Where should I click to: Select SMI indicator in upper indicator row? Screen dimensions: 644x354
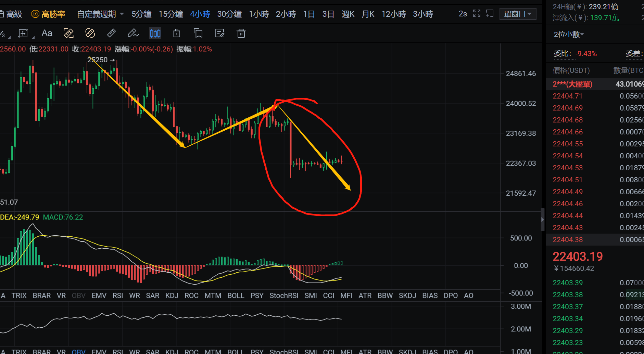pos(311,296)
